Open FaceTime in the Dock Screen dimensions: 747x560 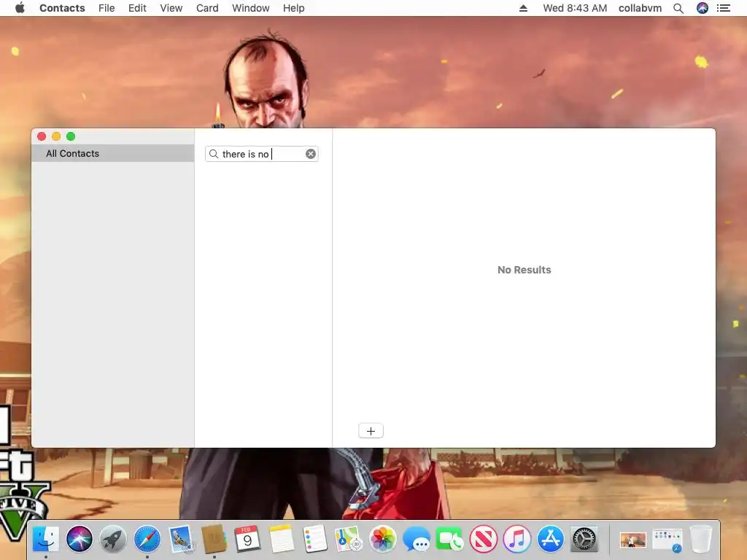[x=449, y=539]
